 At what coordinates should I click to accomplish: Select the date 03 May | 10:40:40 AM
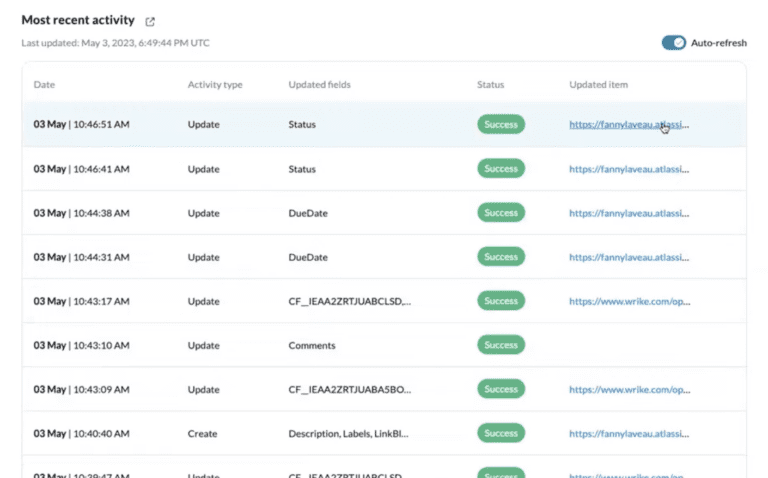81,433
